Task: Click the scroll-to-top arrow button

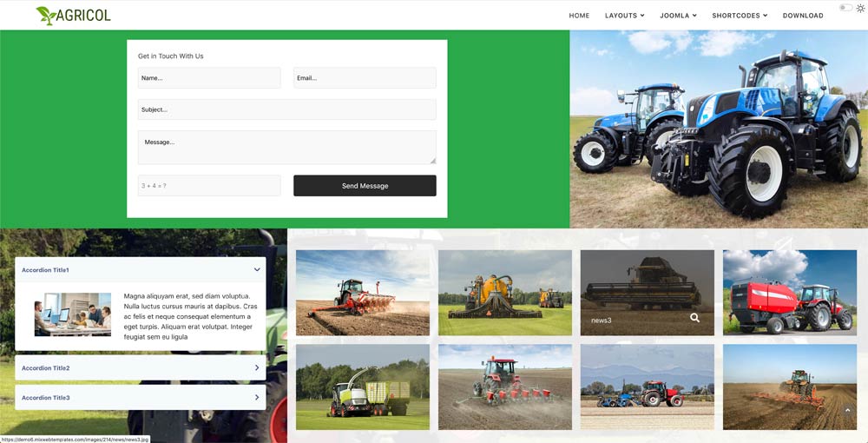Action: [x=848, y=411]
